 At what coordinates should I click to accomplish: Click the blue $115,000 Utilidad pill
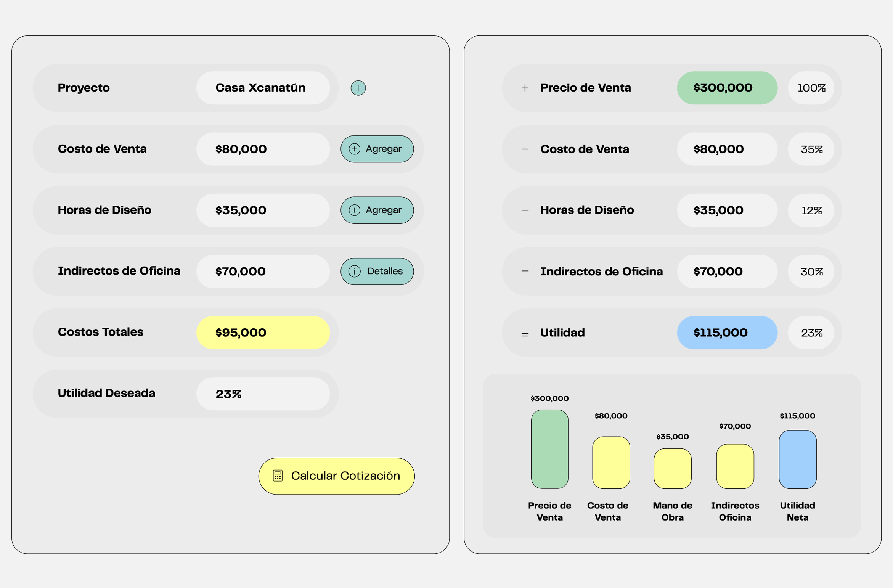727,333
